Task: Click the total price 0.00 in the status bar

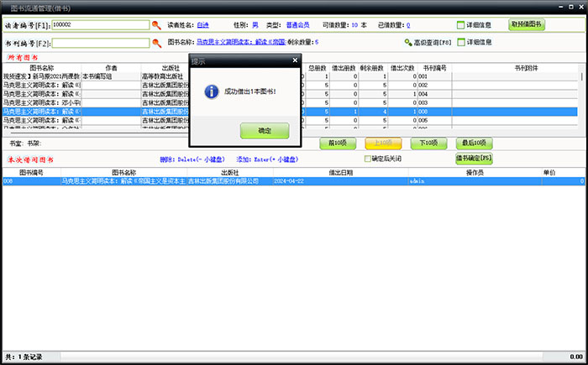Action: click(576, 357)
